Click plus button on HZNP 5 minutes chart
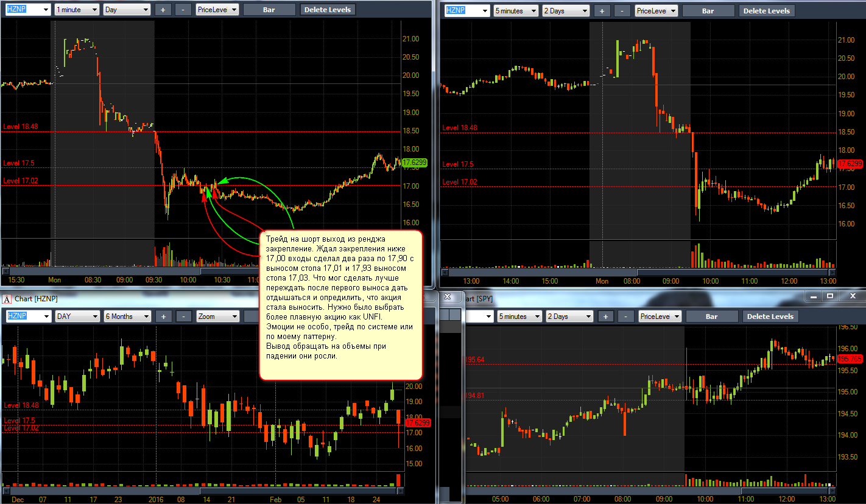This screenshot has height=504, width=866. (x=602, y=11)
